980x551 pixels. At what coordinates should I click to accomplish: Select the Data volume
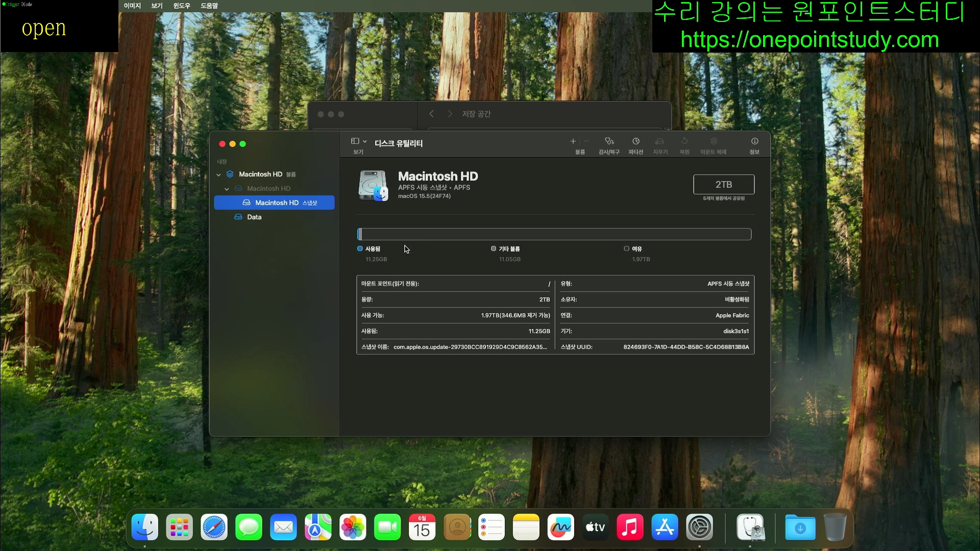[x=274, y=217]
